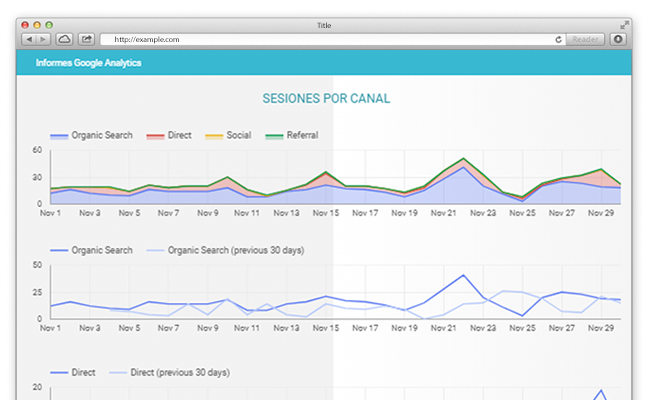Screen dimensions: 650x400
Task: Click the green zoom window button
Action: 49,25
